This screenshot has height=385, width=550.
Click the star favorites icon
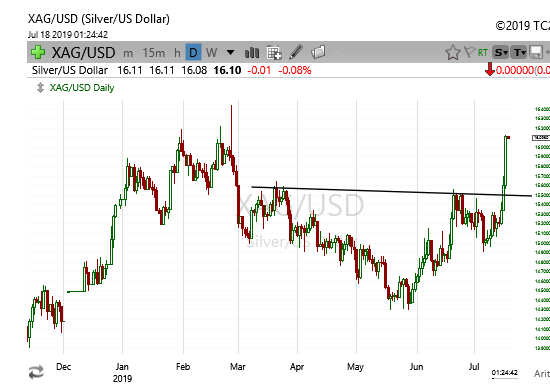pos(452,53)
